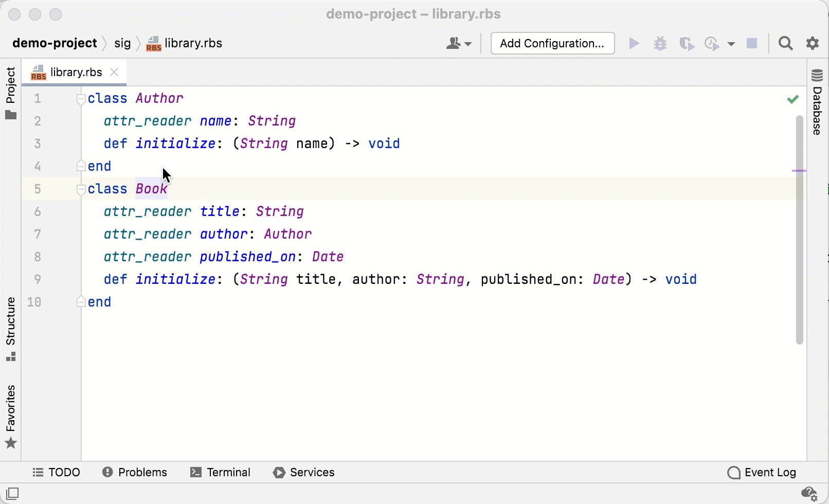829x504 pixels.
Task: Run the current configuration
Action: click(634, 43)
